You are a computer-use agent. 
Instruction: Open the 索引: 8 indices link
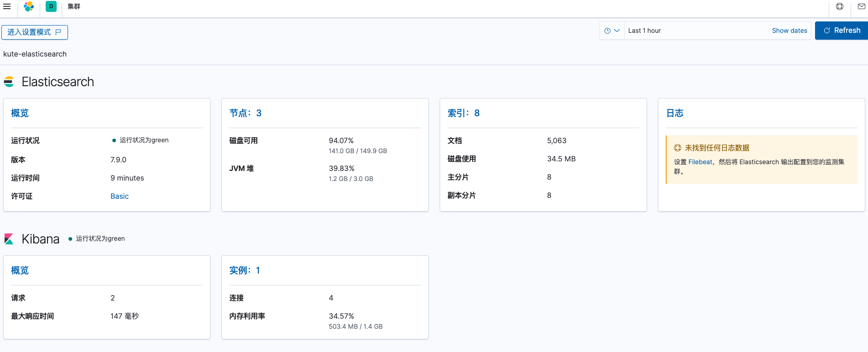pyautogui.click(x=463, y=113)
